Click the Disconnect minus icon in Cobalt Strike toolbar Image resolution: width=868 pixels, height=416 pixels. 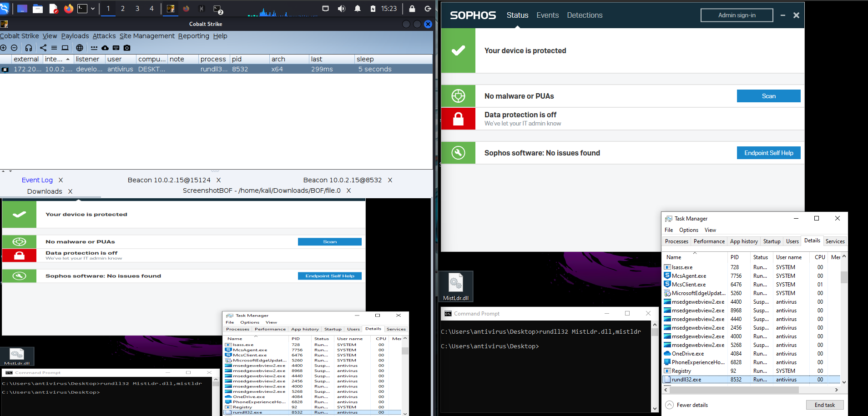14,48
